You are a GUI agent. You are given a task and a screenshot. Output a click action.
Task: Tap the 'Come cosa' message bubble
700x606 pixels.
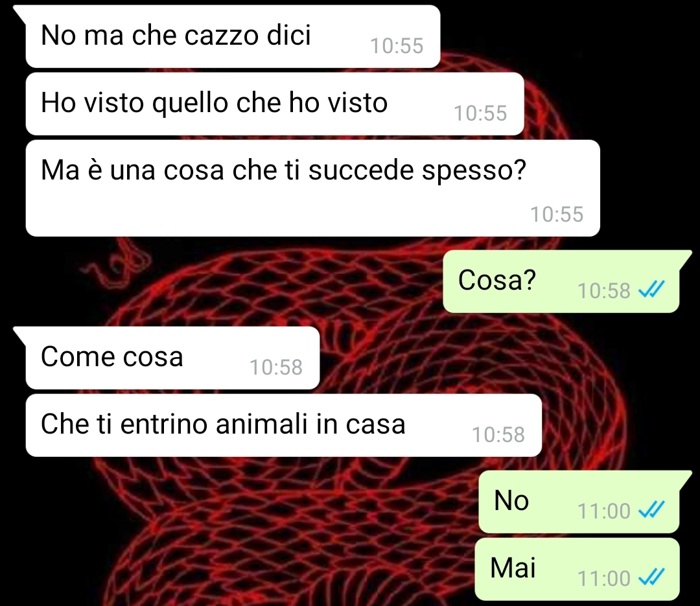(173, 358)
